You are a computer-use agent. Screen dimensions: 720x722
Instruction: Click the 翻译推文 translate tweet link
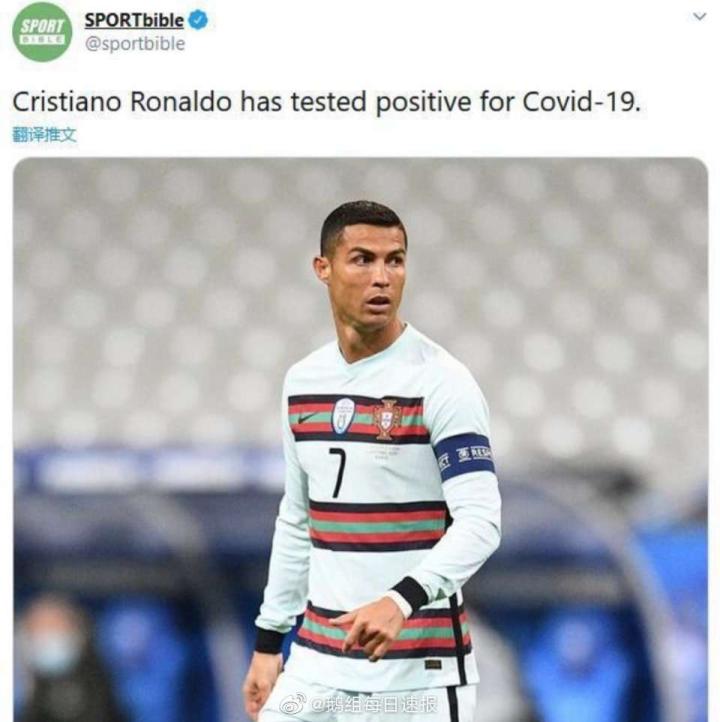point(44,135)
